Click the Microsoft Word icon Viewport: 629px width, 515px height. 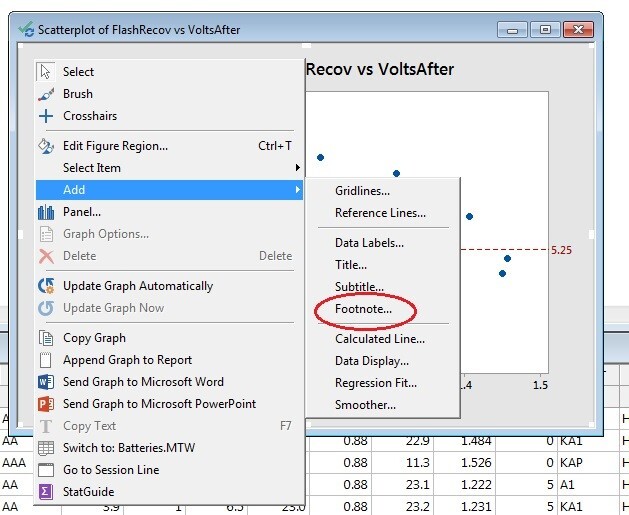tap(45, 382)
